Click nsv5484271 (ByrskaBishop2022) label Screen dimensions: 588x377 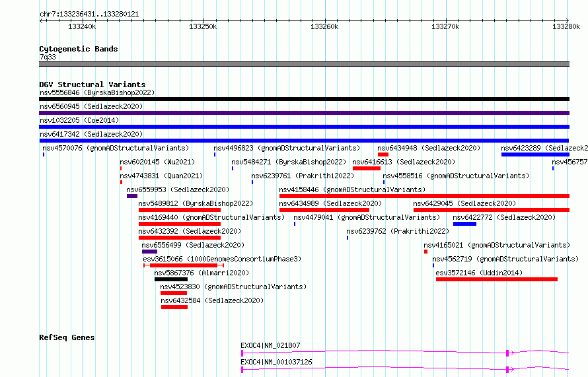[289, 162]
